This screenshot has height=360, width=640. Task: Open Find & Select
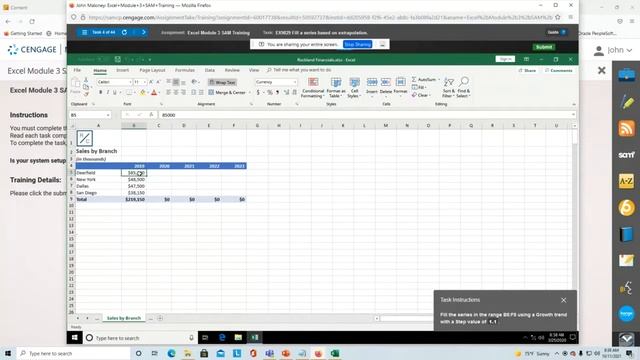[x=463, y=87]
